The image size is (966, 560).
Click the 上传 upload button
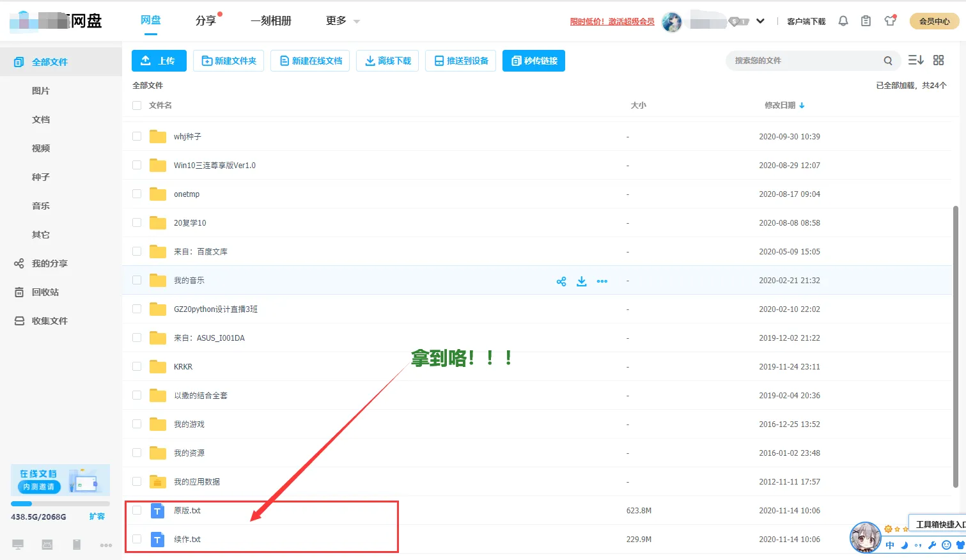click(x=159, y=61)
